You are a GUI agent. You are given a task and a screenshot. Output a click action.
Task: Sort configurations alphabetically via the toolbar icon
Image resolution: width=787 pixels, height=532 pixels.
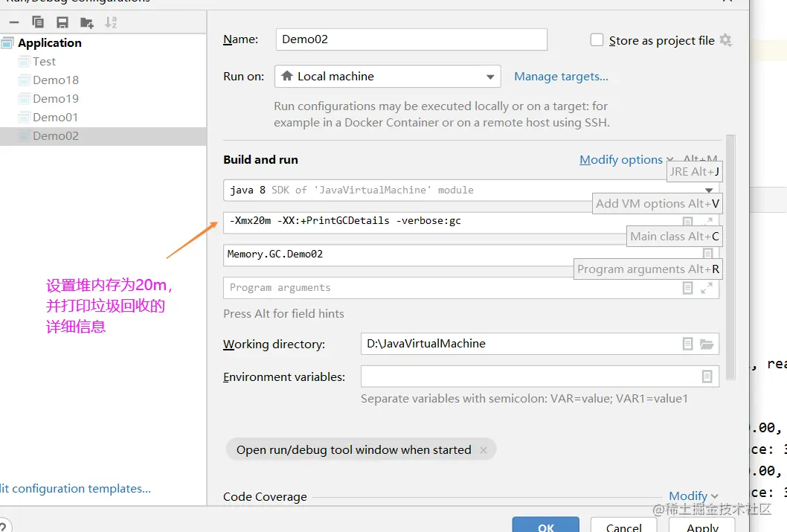click(111, 22)
